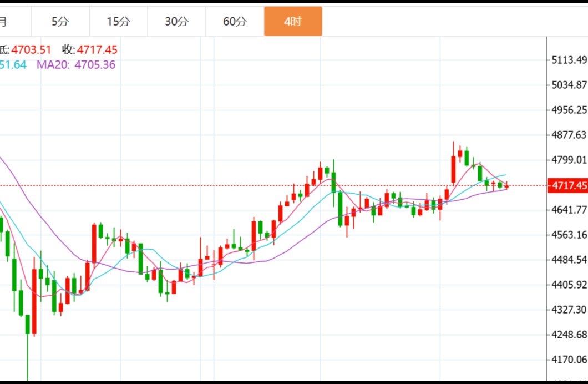Click the 收 closing price value 4717.45
The width and height of the screenshot is (588, 384).
[x=97, y=50]
